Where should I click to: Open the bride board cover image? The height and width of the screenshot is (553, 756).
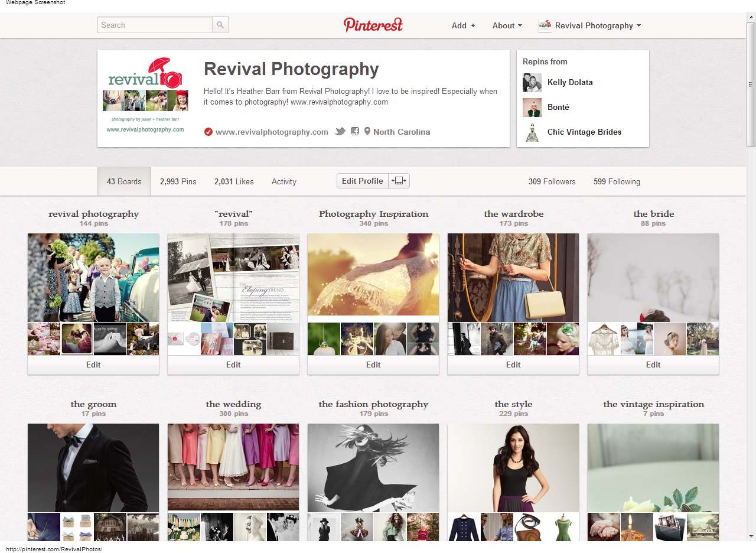653,278
